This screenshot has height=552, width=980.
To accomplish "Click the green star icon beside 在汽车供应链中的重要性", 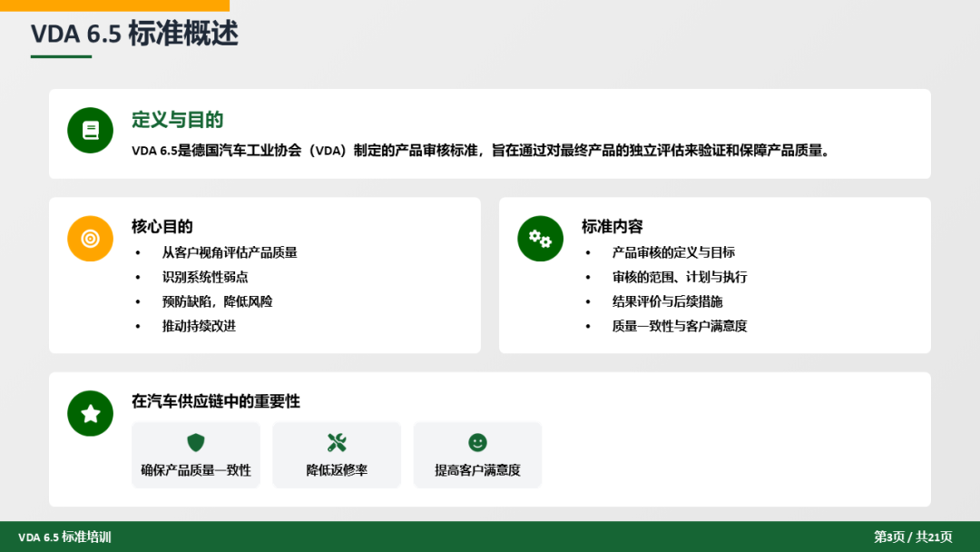I will coord(90,413).
